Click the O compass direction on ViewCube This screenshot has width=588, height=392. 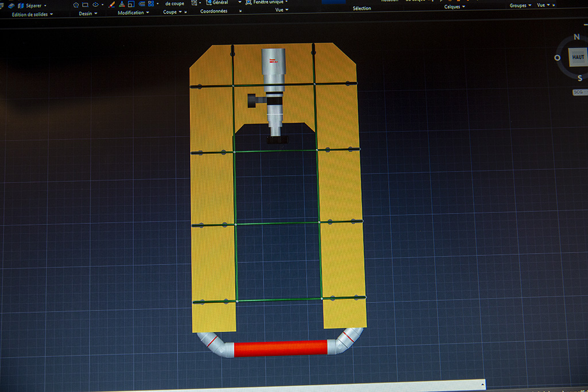tap(557, 58)
